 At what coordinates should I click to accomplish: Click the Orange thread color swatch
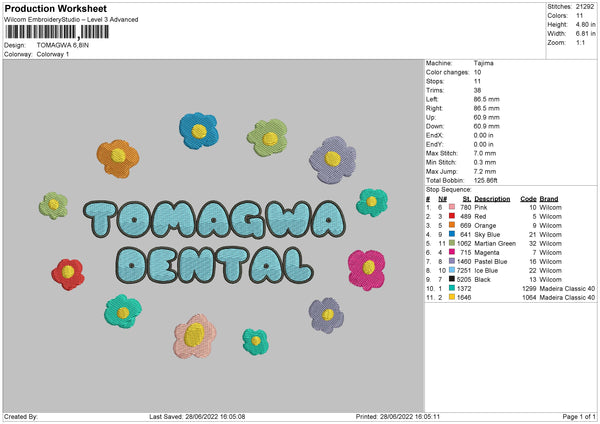pos(452,225)
